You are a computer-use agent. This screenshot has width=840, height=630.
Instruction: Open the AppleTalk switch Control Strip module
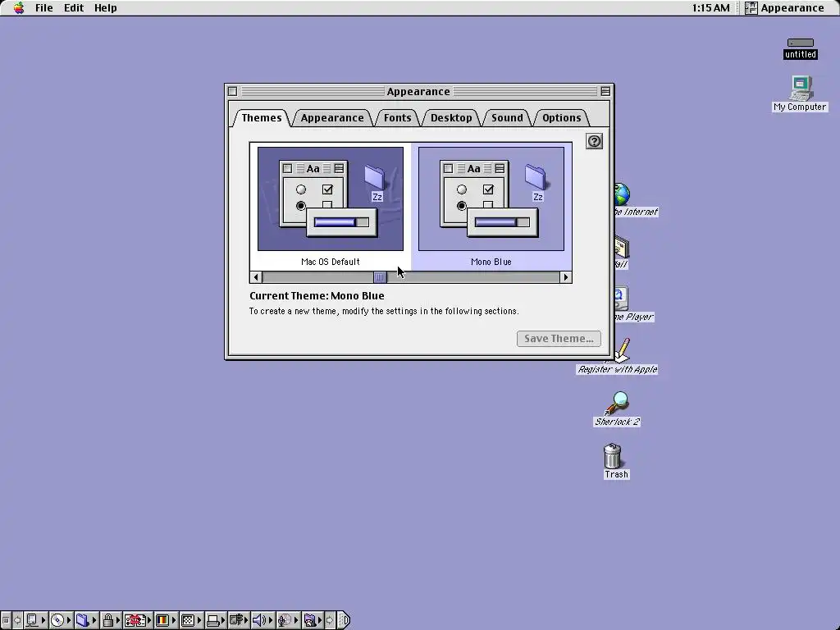coord(35,620)
